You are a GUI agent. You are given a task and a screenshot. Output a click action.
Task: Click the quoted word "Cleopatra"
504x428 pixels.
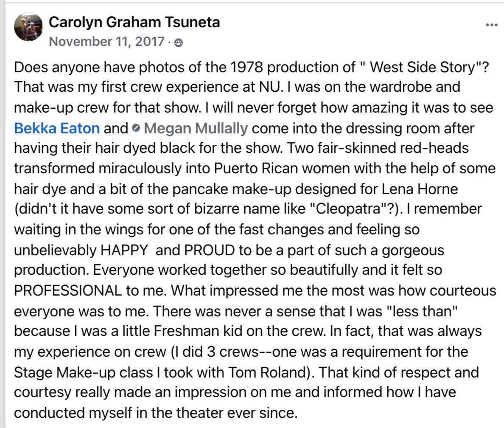pyautogui.click(x=348, y=209)
